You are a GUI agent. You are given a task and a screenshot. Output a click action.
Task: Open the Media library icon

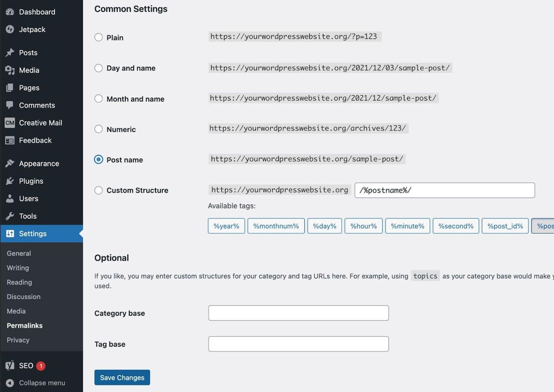pyautogui.click(x=10, y=70)
